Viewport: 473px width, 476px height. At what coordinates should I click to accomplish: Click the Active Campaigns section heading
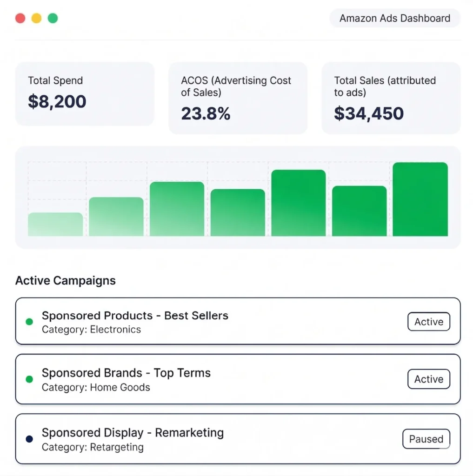point(66,281)
